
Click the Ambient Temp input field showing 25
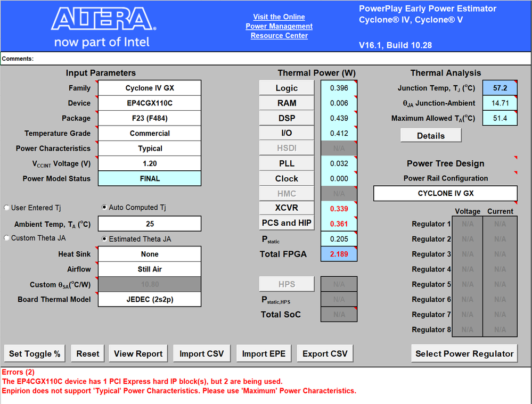click(150, 224)
